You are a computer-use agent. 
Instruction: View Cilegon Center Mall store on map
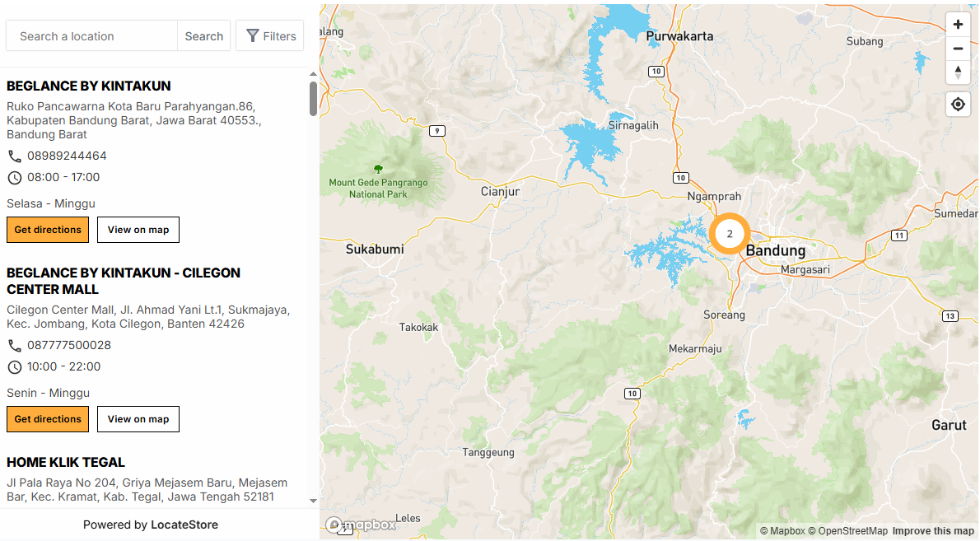pos(138,419)
